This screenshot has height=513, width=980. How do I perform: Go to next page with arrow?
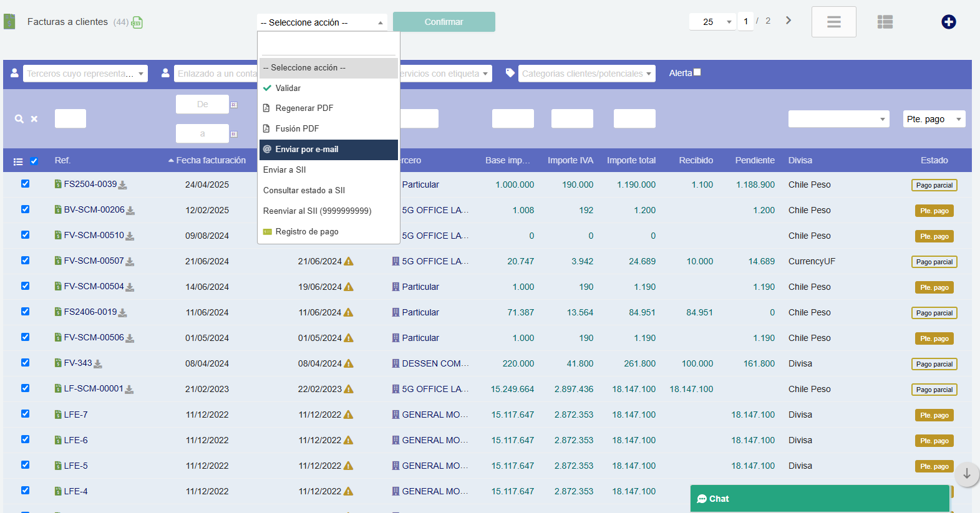(788, 21)
